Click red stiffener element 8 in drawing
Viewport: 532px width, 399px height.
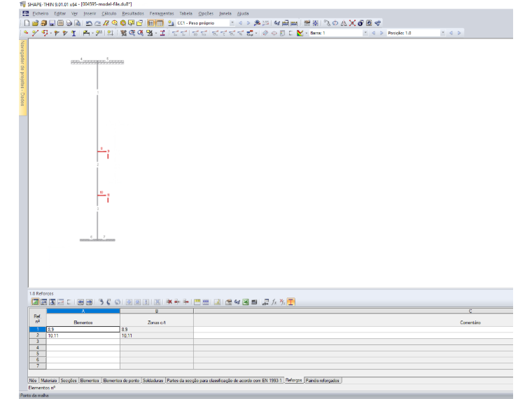pyautogui.click(x=101, y=151)
